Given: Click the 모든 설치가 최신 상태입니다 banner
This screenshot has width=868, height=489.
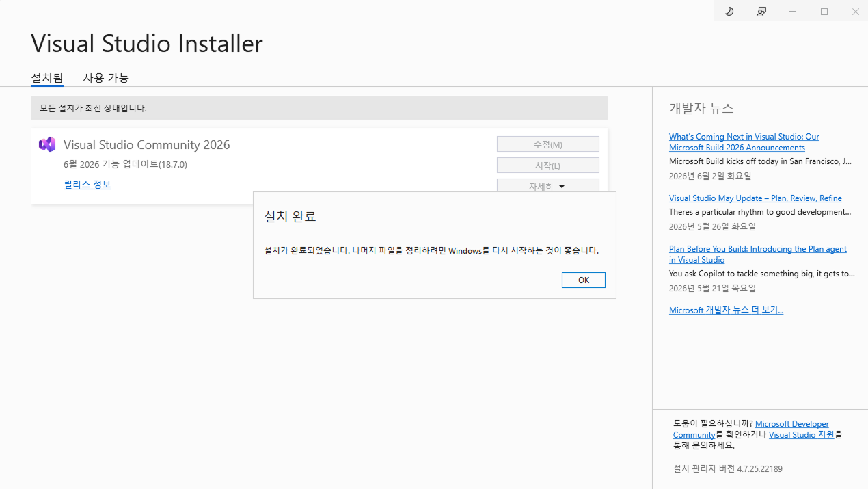Looking at the screenshot, I should tap(319, 108).
